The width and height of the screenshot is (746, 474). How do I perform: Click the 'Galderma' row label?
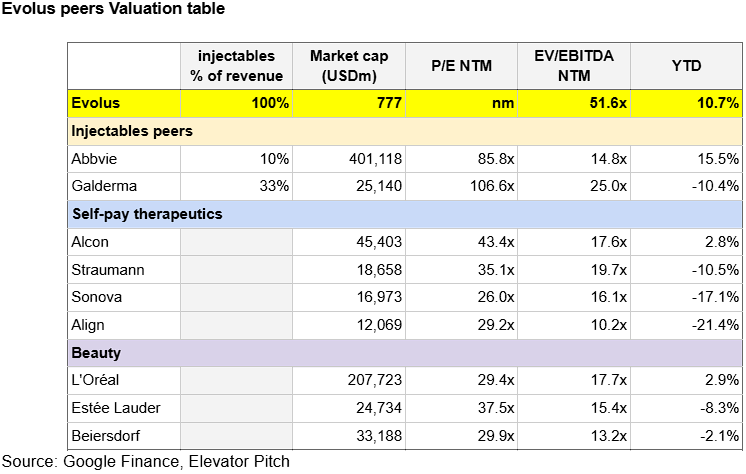[104, 186]
